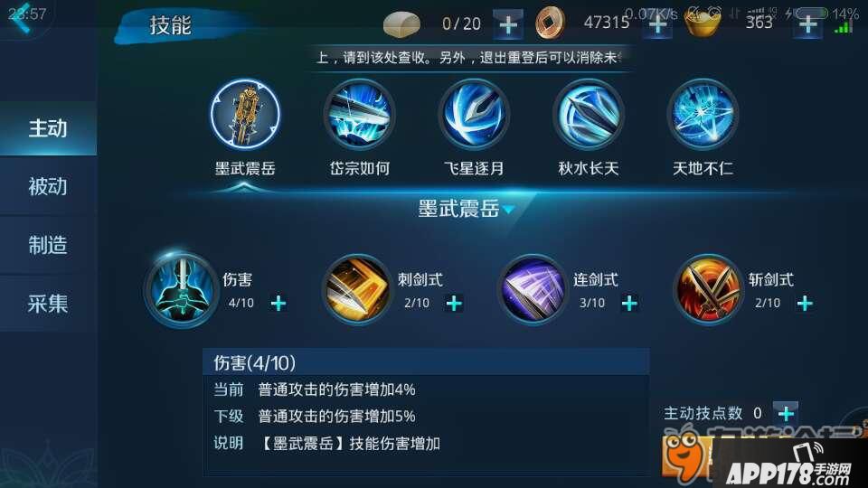Add copper coins via plus button
868x488 pixels.
(x=657, y=25)
